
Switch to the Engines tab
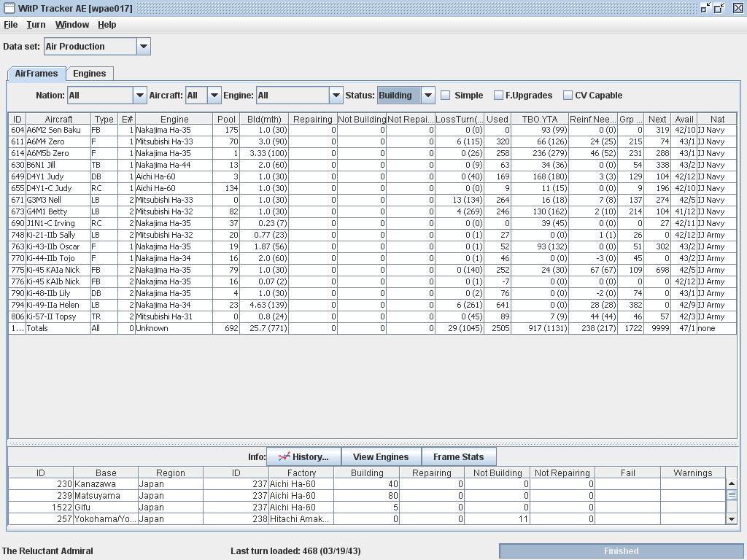tap(90, 74)
